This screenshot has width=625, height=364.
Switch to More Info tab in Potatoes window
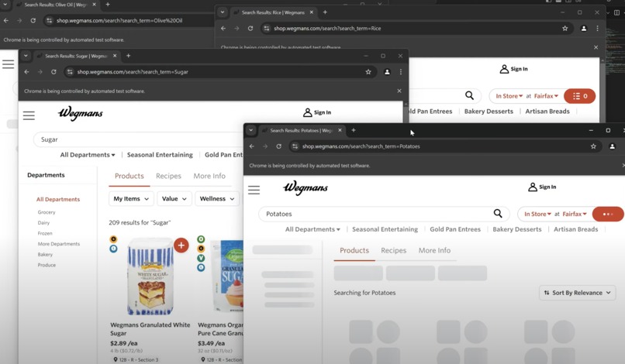pyautogui.click(x=434, y=250)
